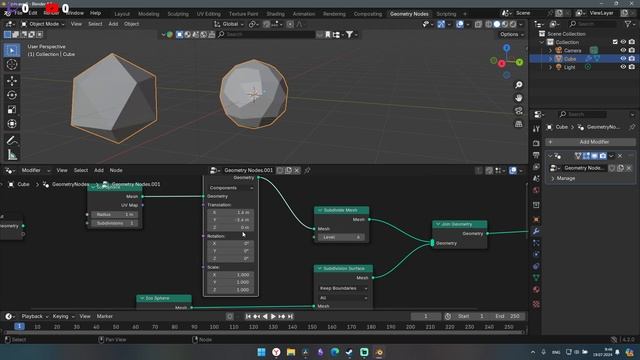Select the Cursor tool
Image resolution: width=640 pixels, height=360 pixels.
[12, 64]
